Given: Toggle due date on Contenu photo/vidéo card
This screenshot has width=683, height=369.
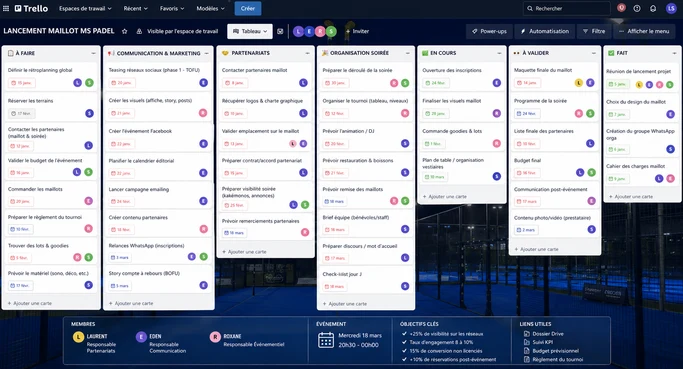Looking at the screenshot, I should pos(525,230).
